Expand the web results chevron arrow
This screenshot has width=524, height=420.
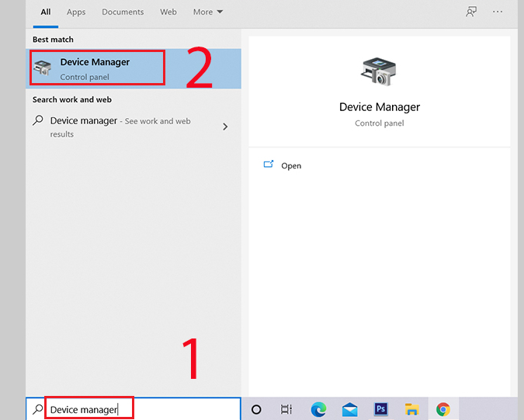click(x=225, y=127)
